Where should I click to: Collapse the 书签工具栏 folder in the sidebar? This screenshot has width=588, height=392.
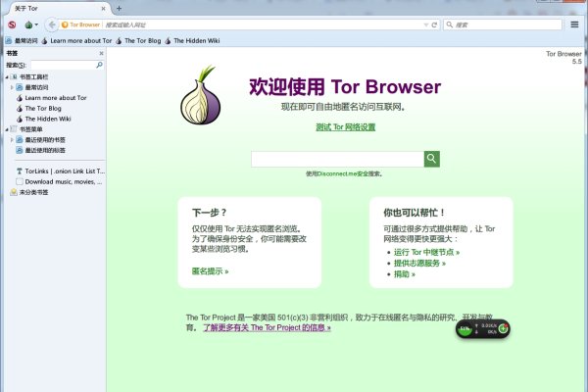pyautogui.click(x=7, y=76)
